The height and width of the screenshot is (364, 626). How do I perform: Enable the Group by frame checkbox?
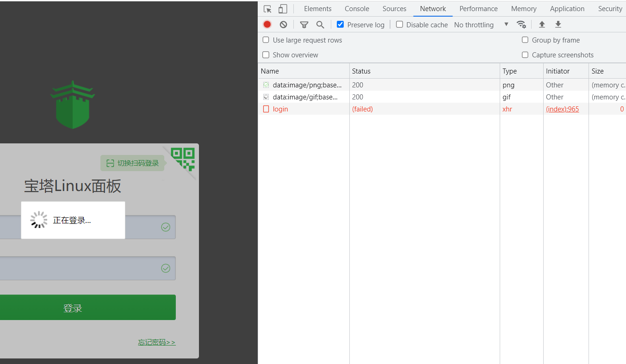[525, 40]
